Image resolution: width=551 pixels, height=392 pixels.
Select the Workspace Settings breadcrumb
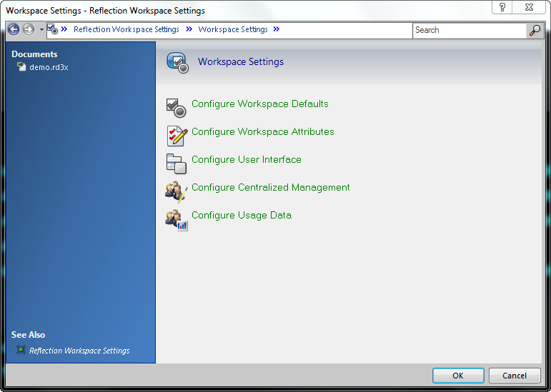(x=233, y=29)
